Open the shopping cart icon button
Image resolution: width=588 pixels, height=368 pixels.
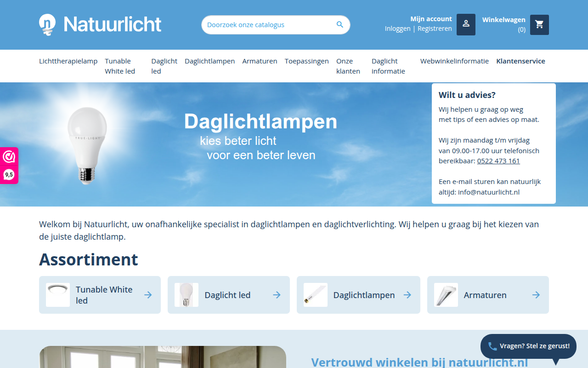tap(539, 25)
